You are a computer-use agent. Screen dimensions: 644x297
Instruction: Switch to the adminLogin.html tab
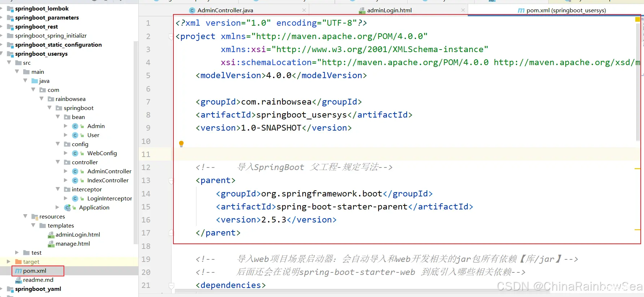389,10
